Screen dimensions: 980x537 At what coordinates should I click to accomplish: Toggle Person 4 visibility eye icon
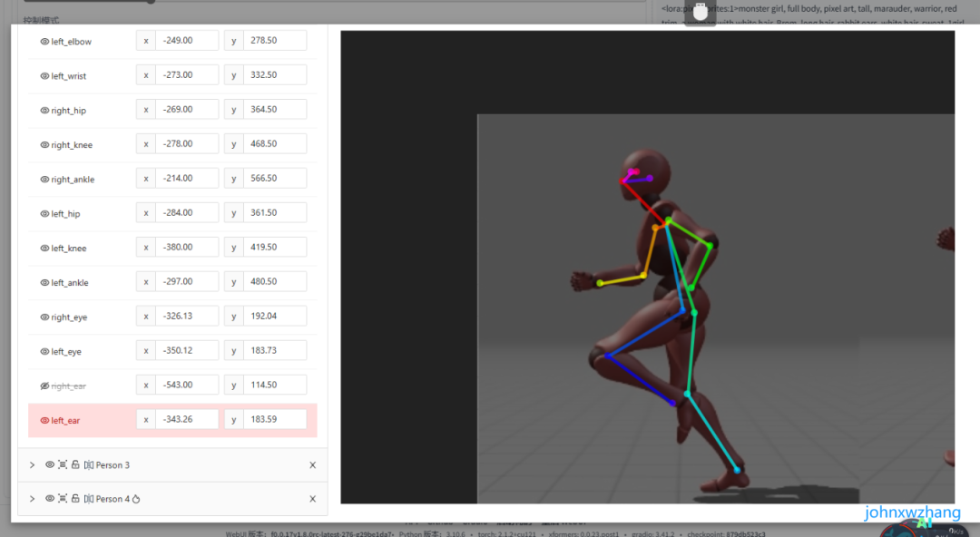tap(49, 498)
